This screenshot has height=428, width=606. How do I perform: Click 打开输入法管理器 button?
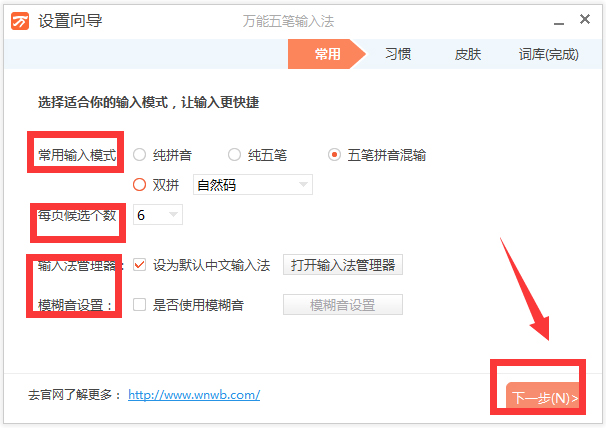click(x=343, y=265)
